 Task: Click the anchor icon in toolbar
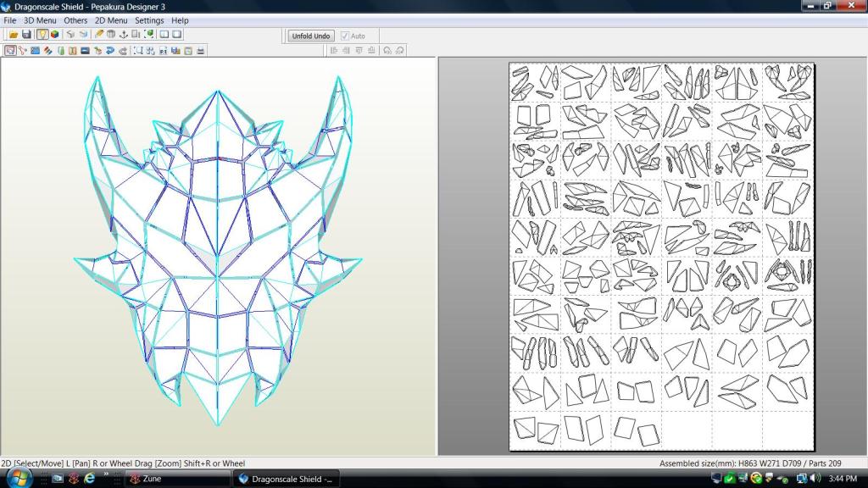tap(124, 34)
